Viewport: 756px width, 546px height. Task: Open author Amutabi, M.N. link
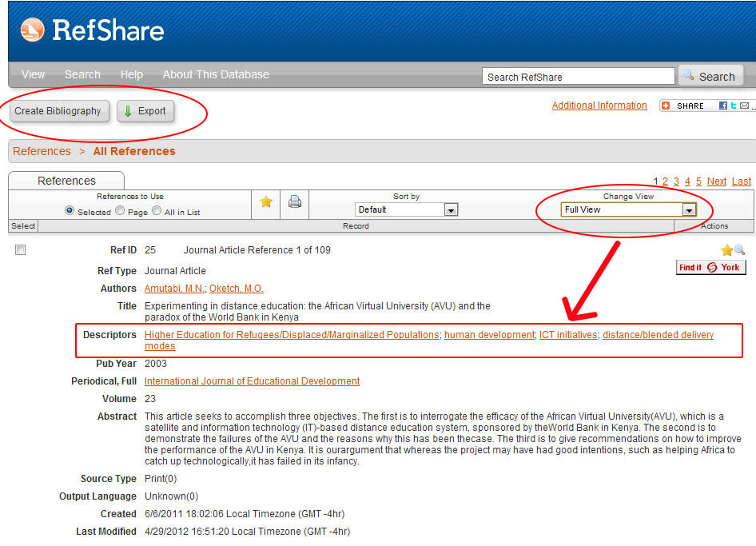click(175, 289)
